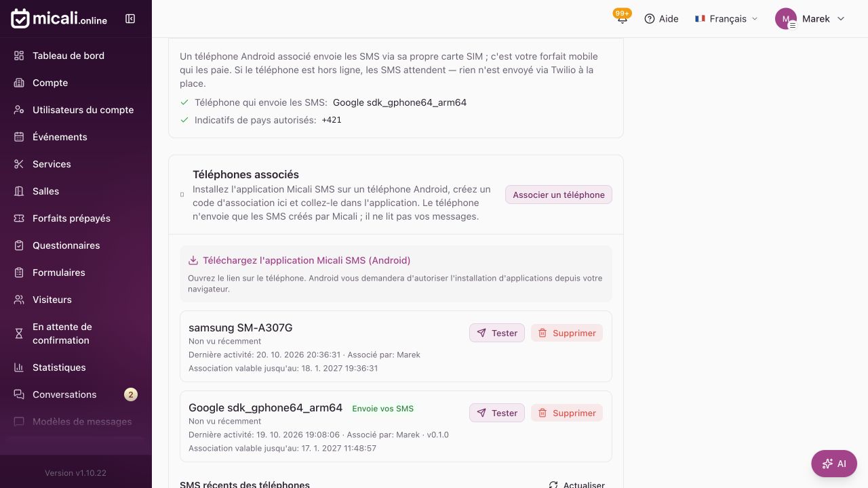The image size is (868, 488).
Task: Collapse the sidebar panel icon
Action: coord(130,19)
